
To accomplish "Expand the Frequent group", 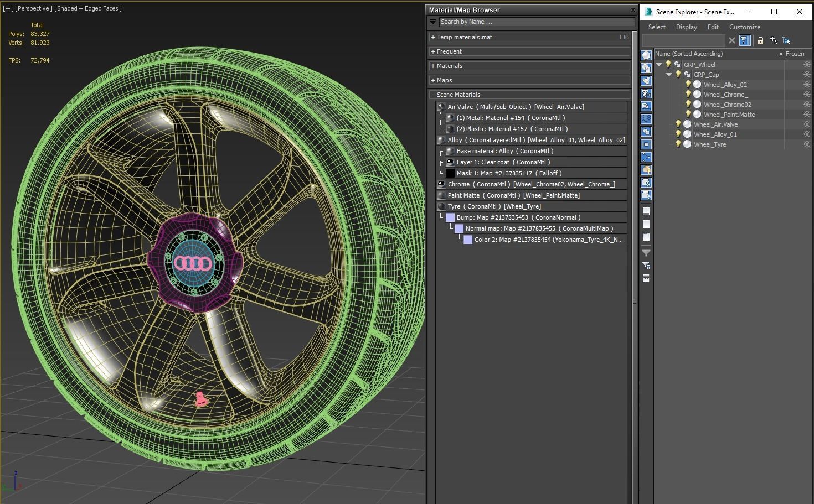I will pyautogui.click(x=529, y=51).
